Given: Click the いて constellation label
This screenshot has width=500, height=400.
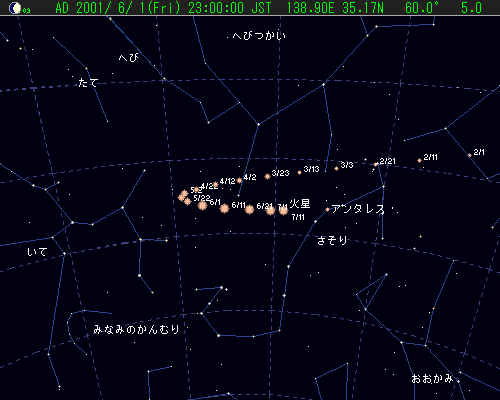Looking at the screenshot, I should (x=37, y=252).
